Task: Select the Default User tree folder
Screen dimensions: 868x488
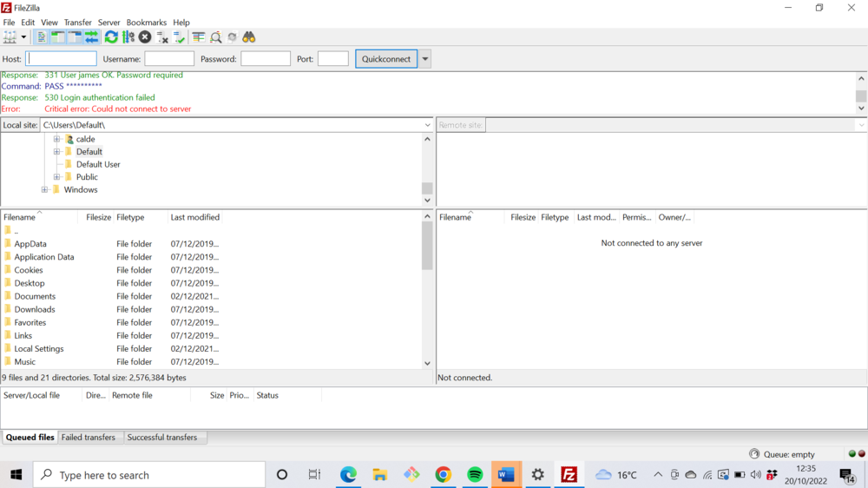Action: coord(98,164)
